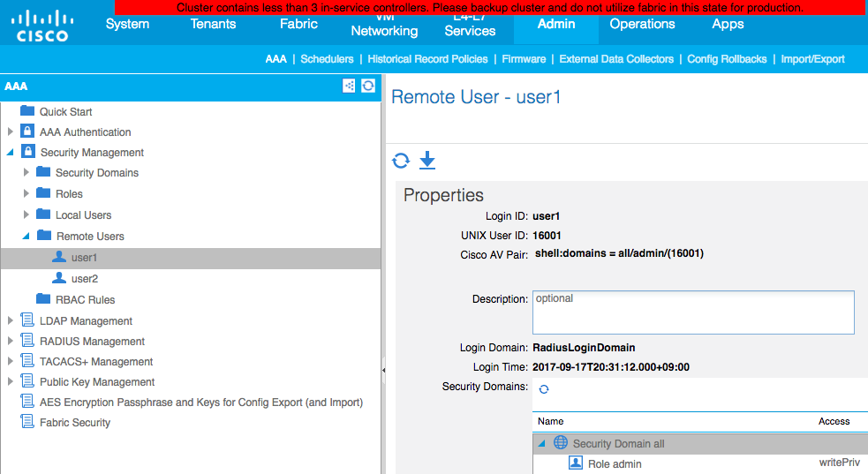Click the Fabric Security scroll icon
This screenshot has height=474, width=868.
(27, 421)
